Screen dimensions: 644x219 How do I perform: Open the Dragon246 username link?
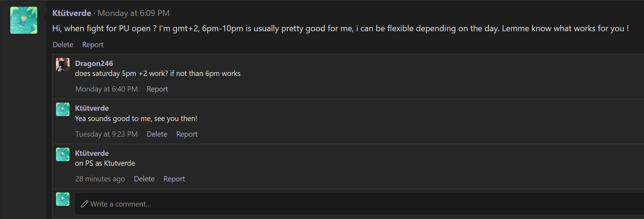point(94,64)
